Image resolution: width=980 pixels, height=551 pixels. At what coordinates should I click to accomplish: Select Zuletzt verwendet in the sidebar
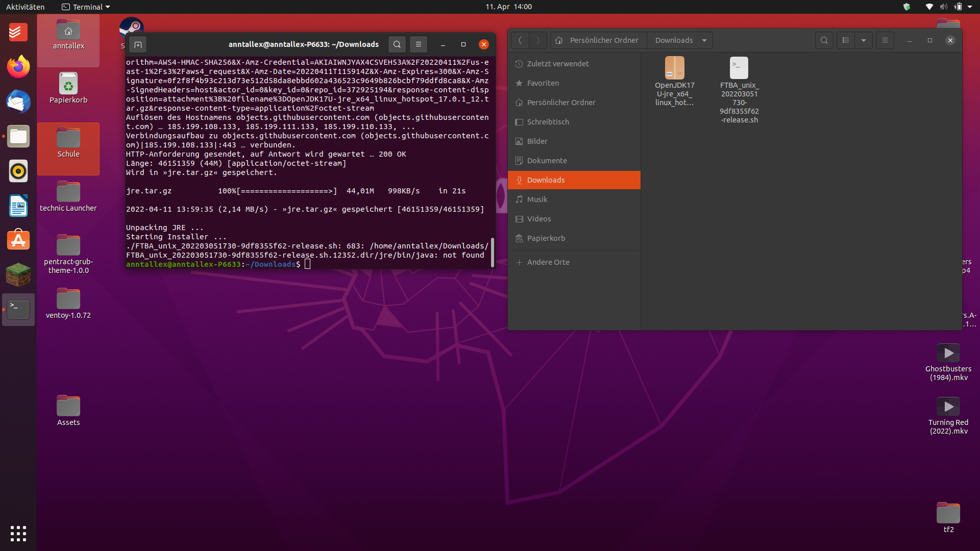[x=574, y=64]
